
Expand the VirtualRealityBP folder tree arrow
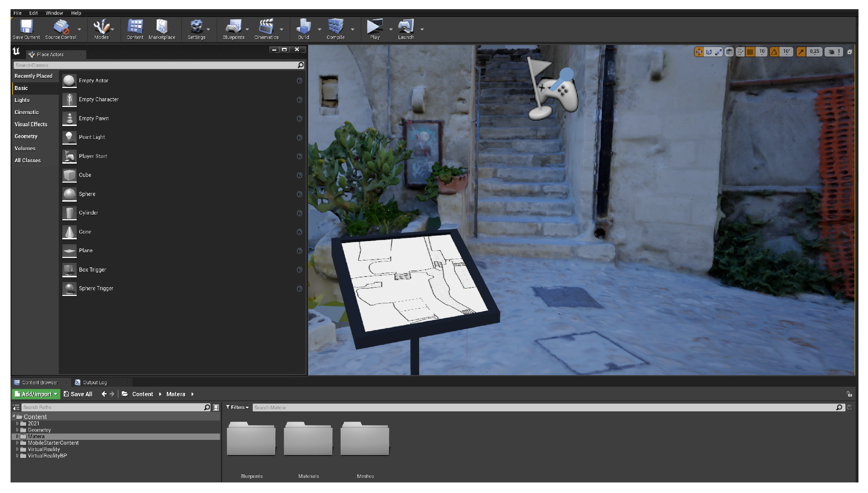(x=17, y=455)
